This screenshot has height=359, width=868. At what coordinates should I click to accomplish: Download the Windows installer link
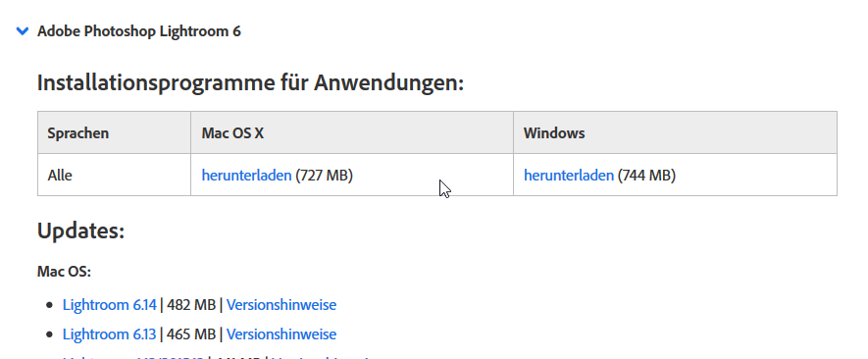pos(569,175)
